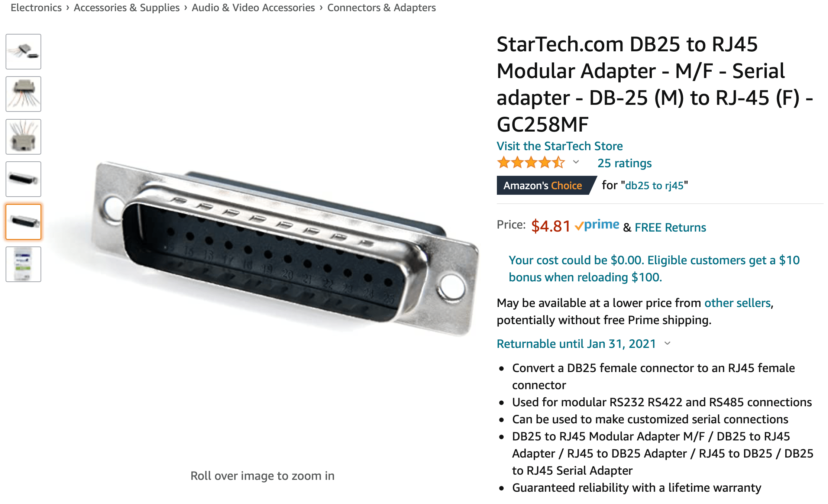This screenshot has height=504, width=828.
Task: Open Returnable until Jan 31, 2021 details
Action: coord(576,344)
